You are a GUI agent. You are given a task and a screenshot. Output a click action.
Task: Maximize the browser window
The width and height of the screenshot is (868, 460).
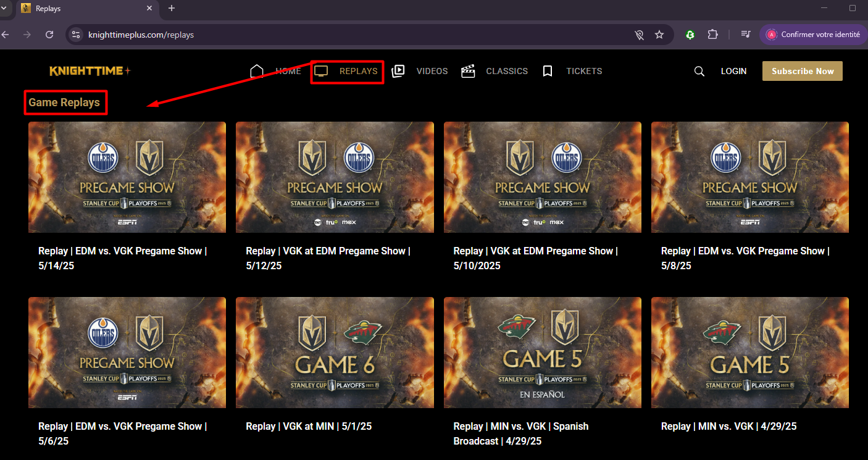(x=853, y=8)
